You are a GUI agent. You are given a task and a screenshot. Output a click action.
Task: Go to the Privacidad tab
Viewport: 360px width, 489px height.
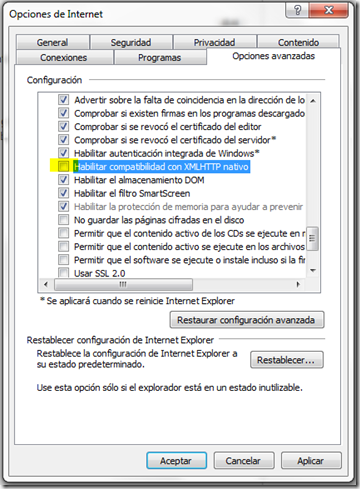214,42
